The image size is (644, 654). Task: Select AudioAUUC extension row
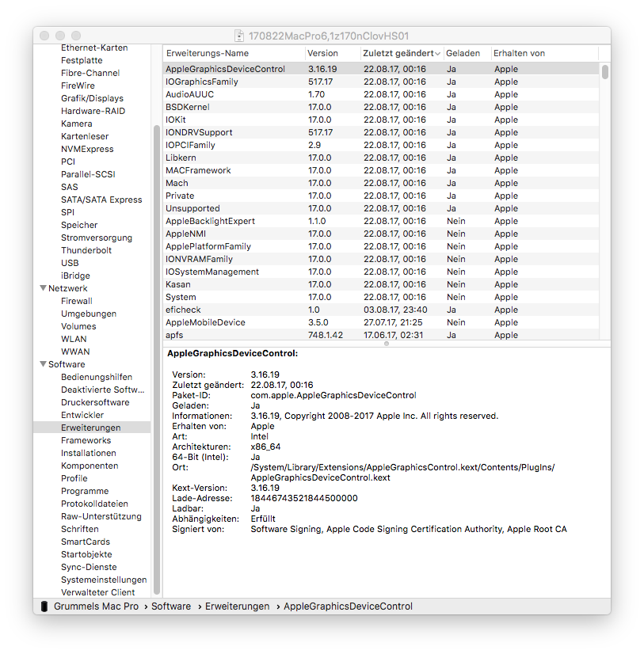click(381, 94)
